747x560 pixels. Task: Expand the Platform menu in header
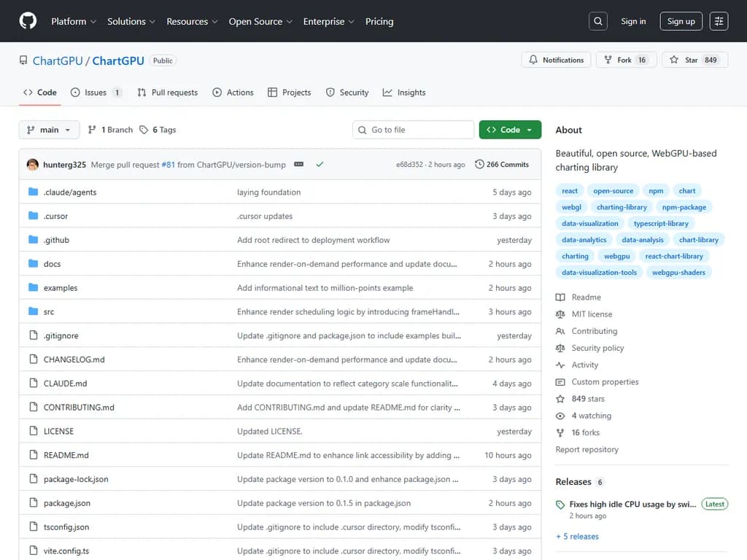pyautogui.click(x=74, y=21)
